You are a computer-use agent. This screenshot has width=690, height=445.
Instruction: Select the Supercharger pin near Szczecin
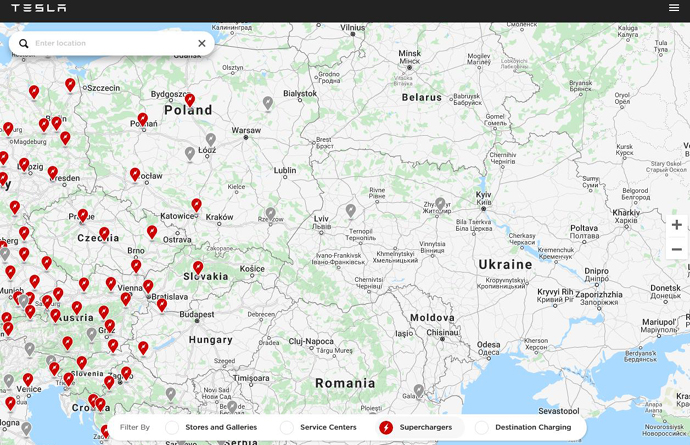pyautogui.click(x=70, y=85)
